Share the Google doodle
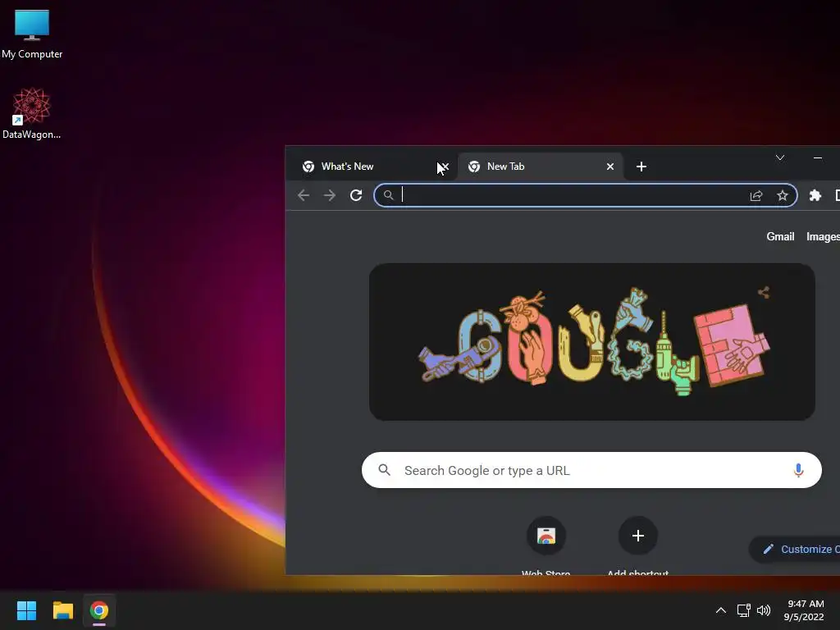The height and width of the screenshot is (630, 840). coord(764,293)
